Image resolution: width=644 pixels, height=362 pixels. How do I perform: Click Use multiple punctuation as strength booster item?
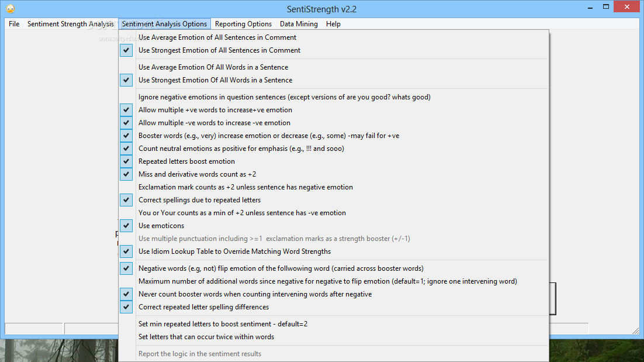(x=334, y=239)
